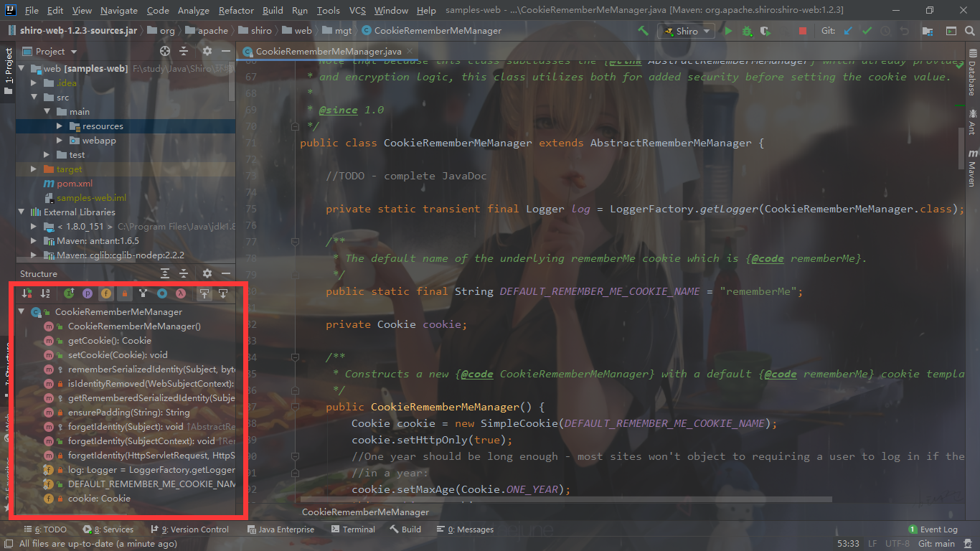
Task: Open the Run Anything toolbar icon
Action: [x=951, y=31]
